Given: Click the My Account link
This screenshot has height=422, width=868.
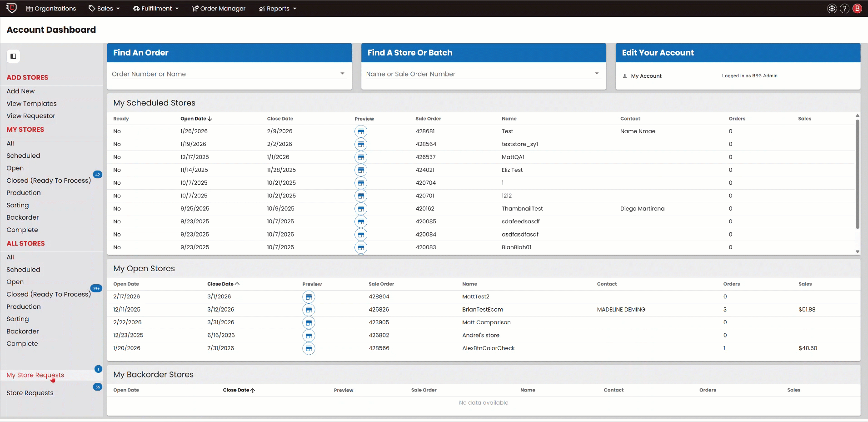Looking at the screenshot, I should tap(646, 76).
